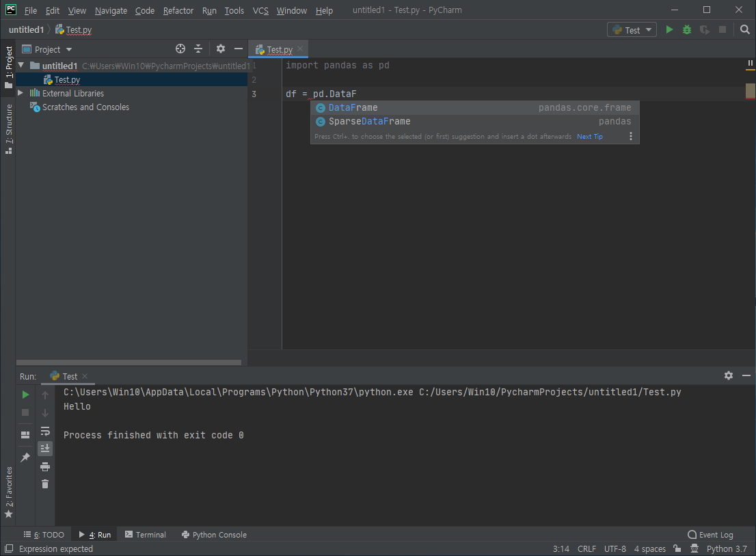Collapse the untitled1 project folder
The height and width of the screenshot is (556, 756).
[x=21, y=65]
